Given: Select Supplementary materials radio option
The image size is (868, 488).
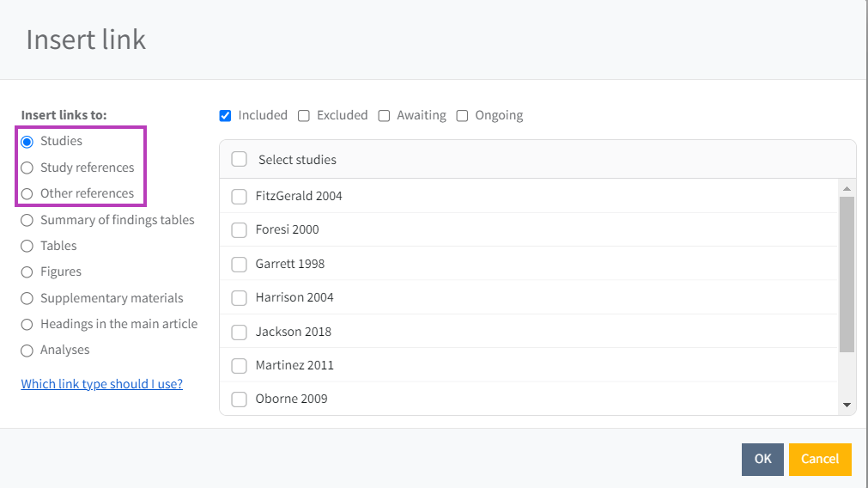Looking at the screenshot, I should [27, 298].
